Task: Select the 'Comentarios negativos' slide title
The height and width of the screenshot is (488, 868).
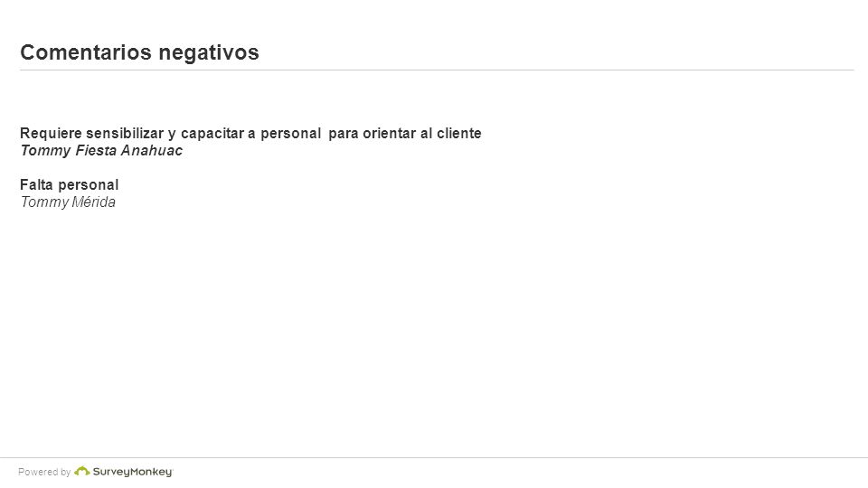Action: pos(139,52)
